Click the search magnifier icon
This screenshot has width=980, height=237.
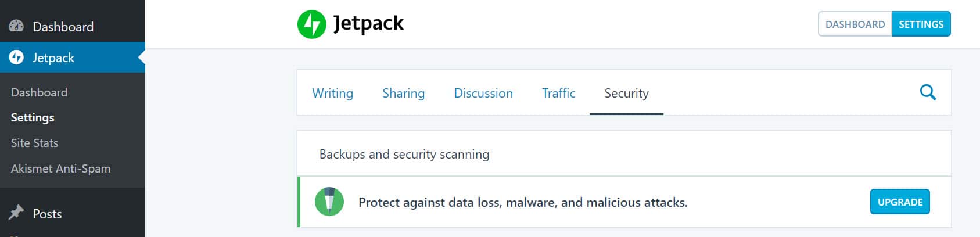(x=928, y=92)
